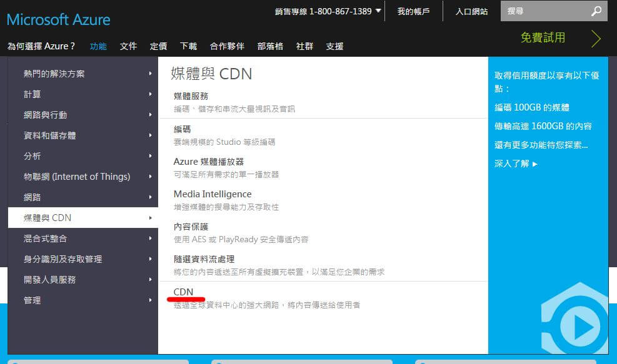Open the 社群 nav item

(304, 46)
